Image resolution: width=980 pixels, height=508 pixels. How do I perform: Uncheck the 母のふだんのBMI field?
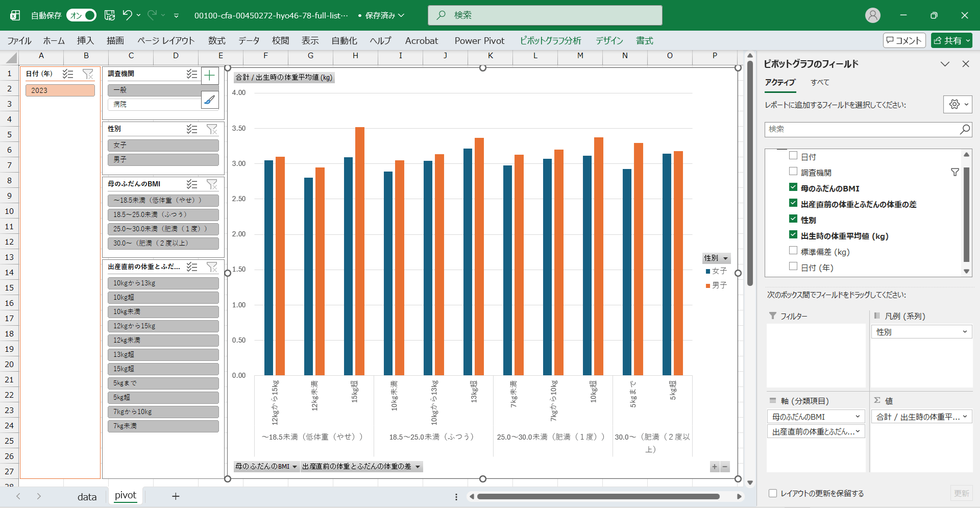click(793, 188)
